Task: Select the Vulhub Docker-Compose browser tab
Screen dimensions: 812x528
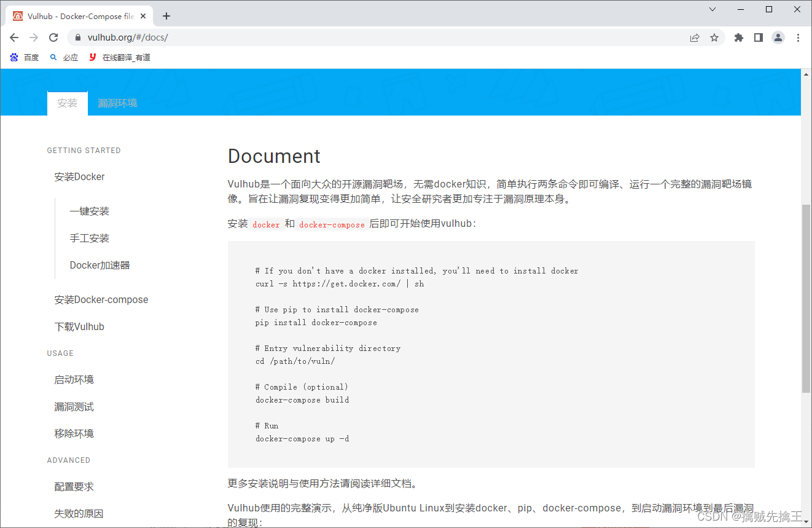Action: (79, 16)
